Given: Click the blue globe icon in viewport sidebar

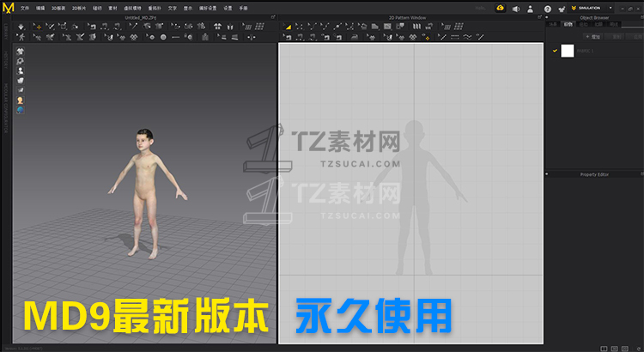Looking at the screenshot, I should point(20,110).
